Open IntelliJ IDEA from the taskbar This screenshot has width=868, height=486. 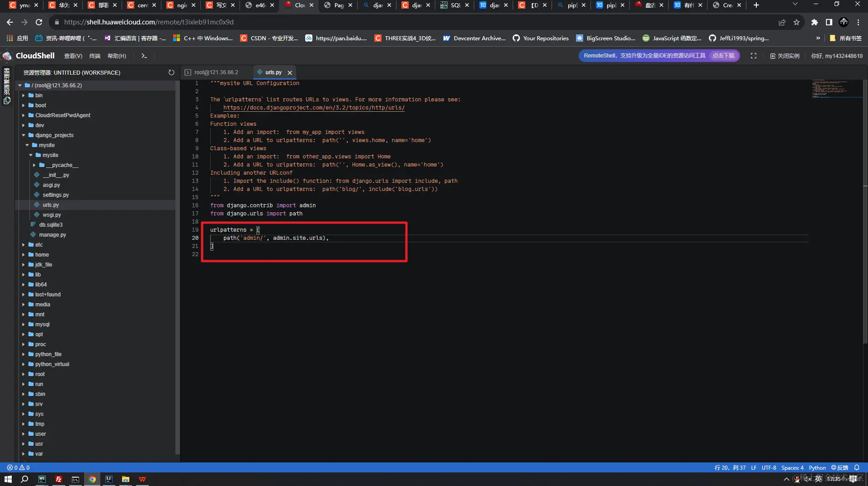109,479
